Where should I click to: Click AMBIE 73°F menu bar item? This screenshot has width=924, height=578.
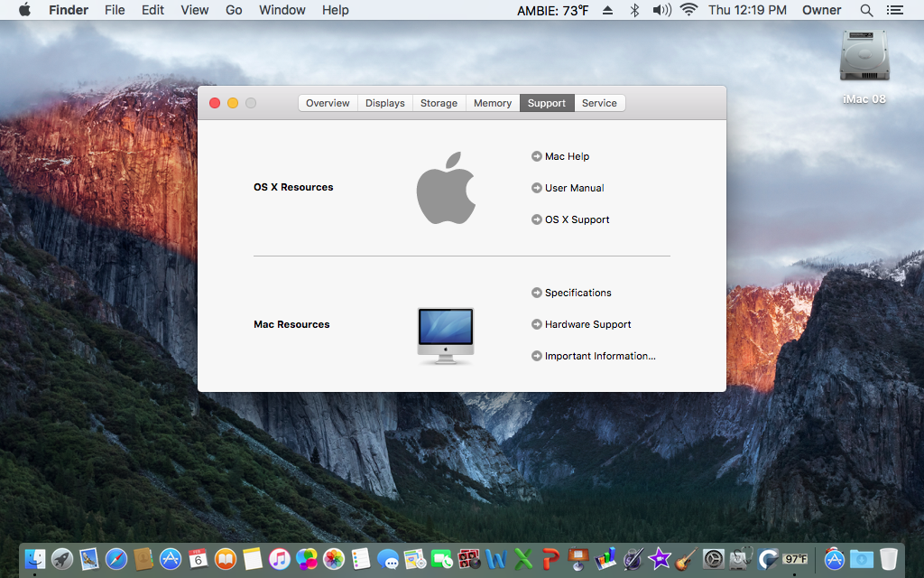point(553,10)
